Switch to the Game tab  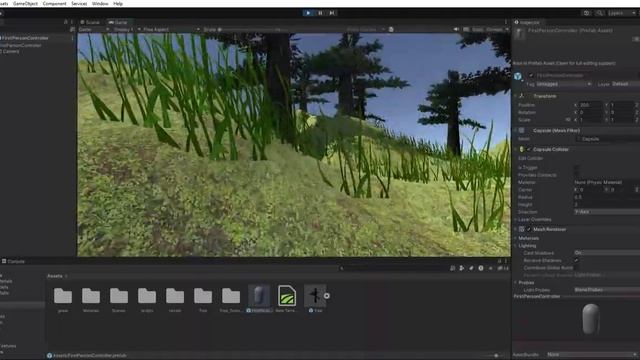pos(118,22)
